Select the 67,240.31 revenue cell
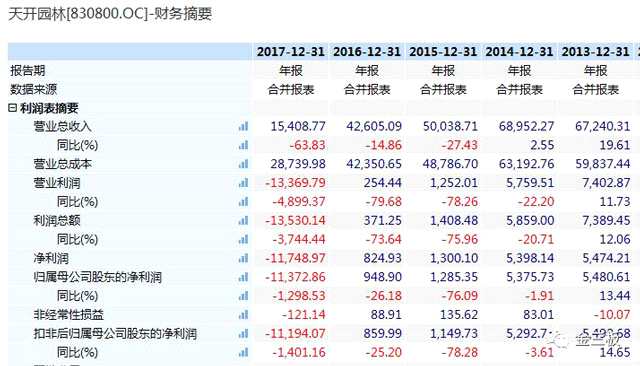The height and width of the screenshot is (366, 640). point(602,126)
